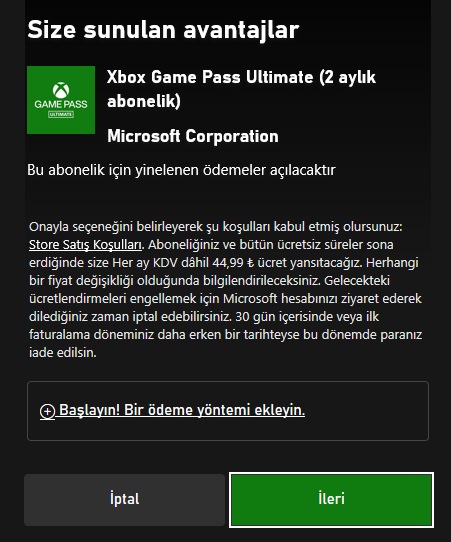This screenshot has width=451, height=542.
Task: Click the Xbox sphere logo in the tile
Action: (x=61, y=90)
